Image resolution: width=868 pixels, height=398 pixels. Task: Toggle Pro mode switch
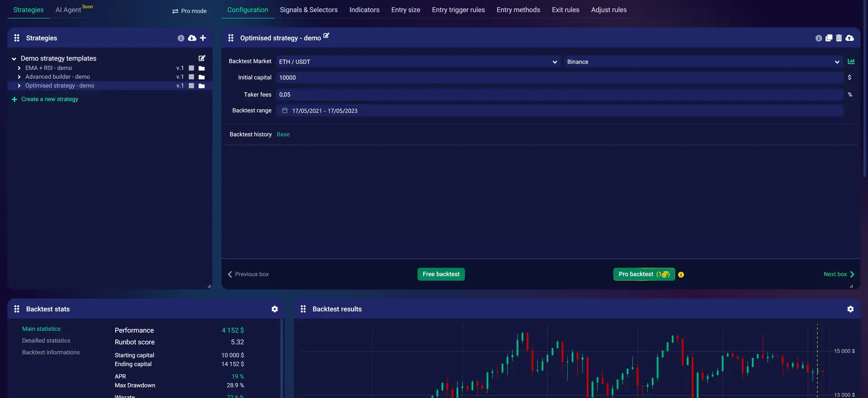tap(189, 11)
